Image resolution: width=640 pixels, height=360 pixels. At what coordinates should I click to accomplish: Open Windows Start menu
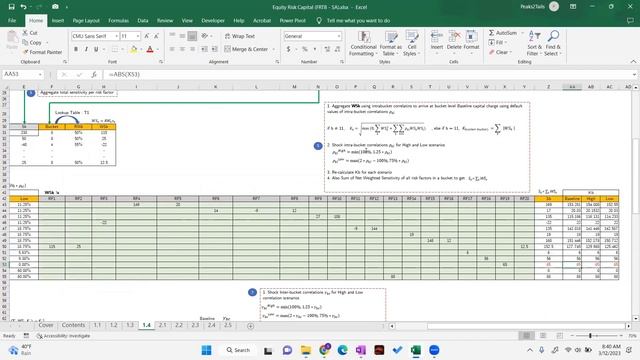coord(207,350)
